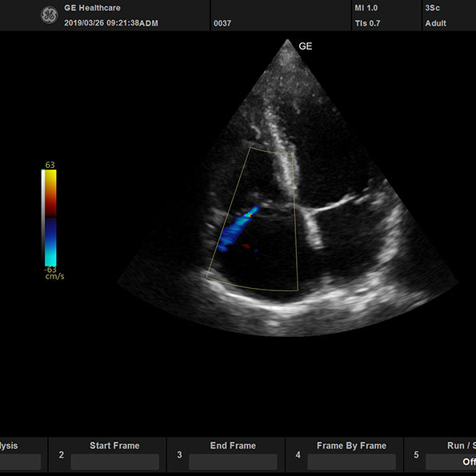Click the Start Frame value field

(x=114, y=462)
